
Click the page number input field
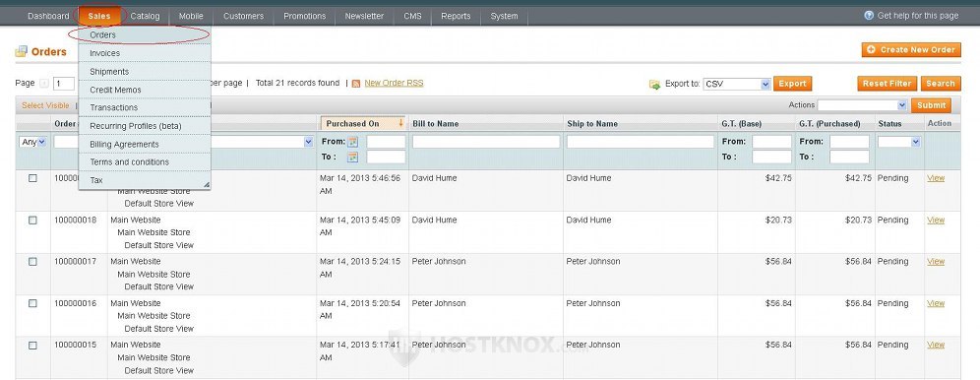tap(64, 84)
